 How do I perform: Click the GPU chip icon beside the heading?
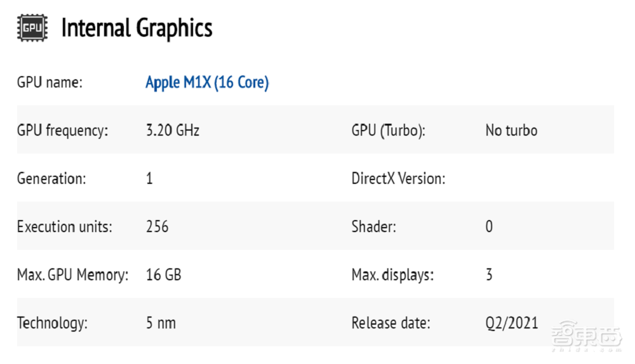(x=32, y=29)
